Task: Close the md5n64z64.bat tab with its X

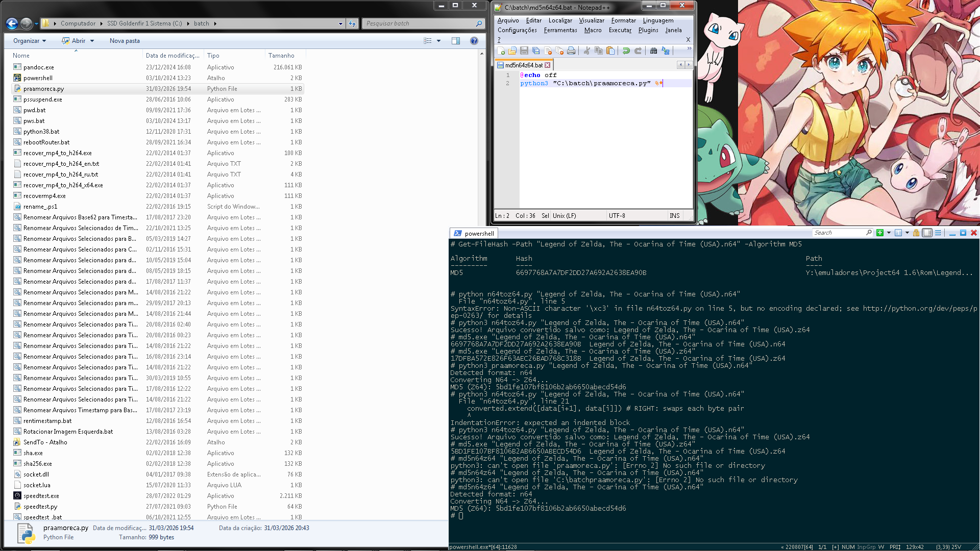Action: point(548,65)
